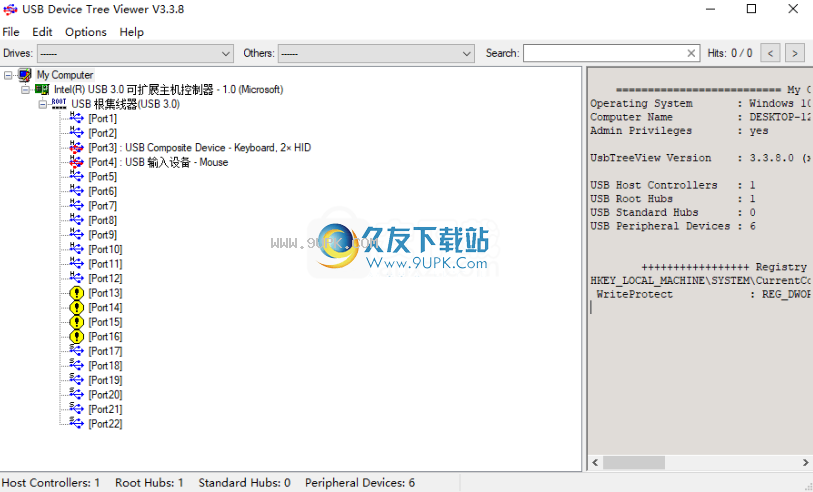This screenshot has width=813, height=492.
Task: Click the SuperSpeed USB icon beside Port22
Action: coord(76,424)
